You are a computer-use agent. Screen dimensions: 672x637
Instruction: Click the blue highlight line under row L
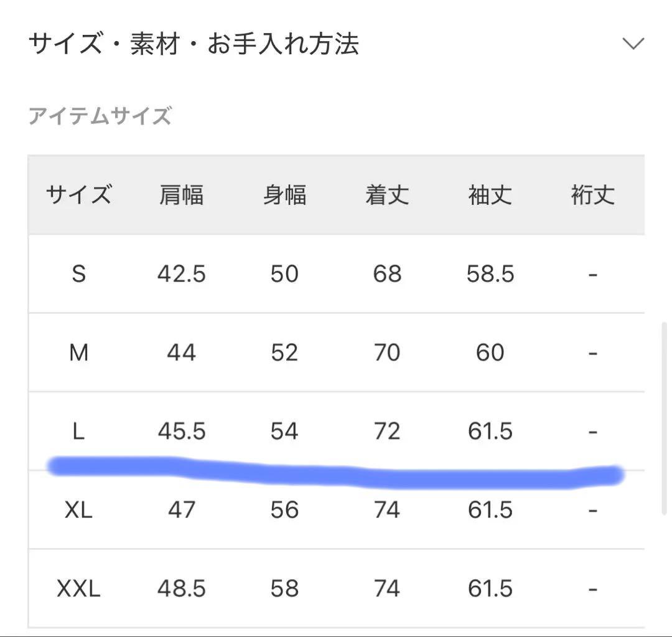(336, 474)
